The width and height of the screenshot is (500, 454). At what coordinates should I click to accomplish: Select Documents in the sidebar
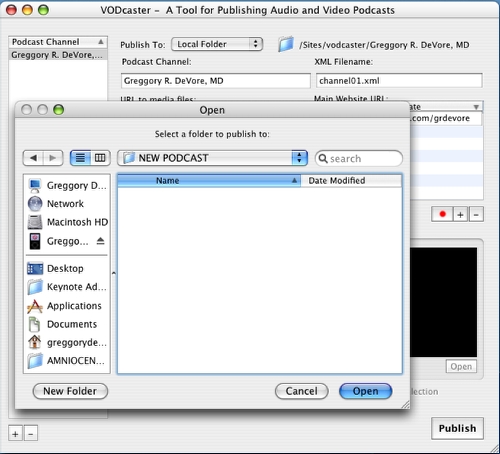(67, 324)
